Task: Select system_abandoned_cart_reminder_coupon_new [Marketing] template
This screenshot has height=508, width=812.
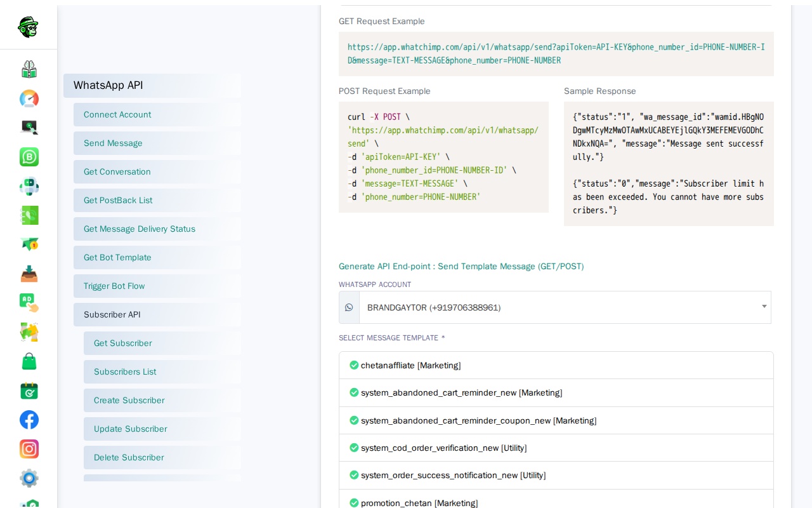Action: [556, 420]
